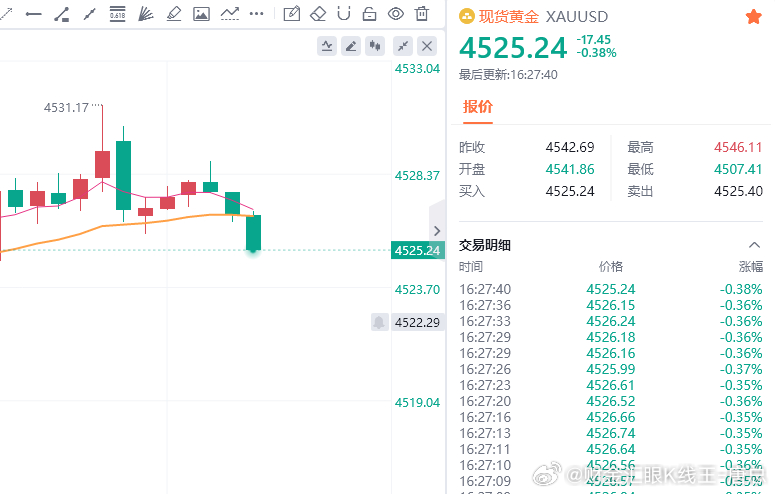Click the 价格 column header
The image size is (775, 494).
[x=611, y=267]
